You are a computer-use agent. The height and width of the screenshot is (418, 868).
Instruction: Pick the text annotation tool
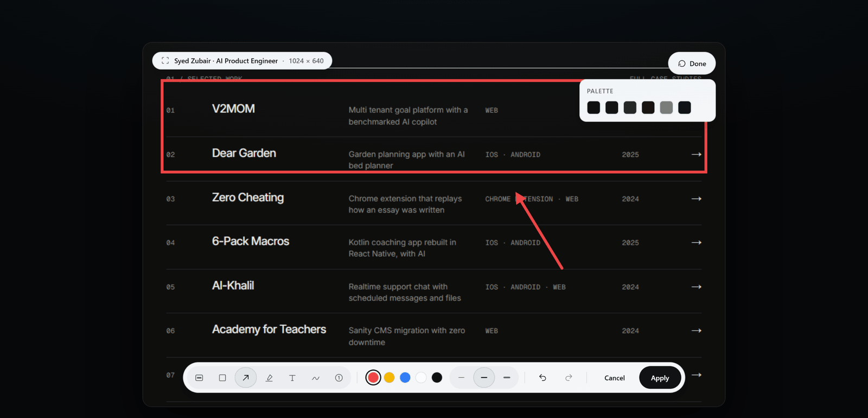point(292,378)
